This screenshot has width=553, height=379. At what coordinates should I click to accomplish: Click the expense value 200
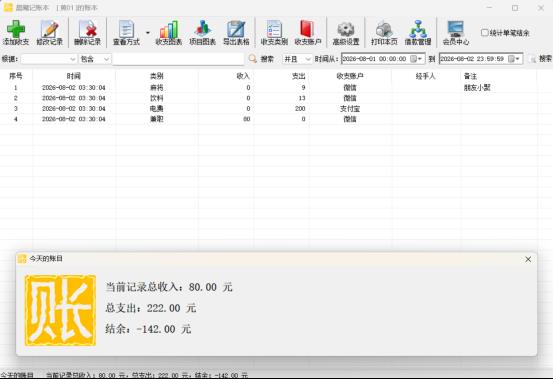pos(300,109)
